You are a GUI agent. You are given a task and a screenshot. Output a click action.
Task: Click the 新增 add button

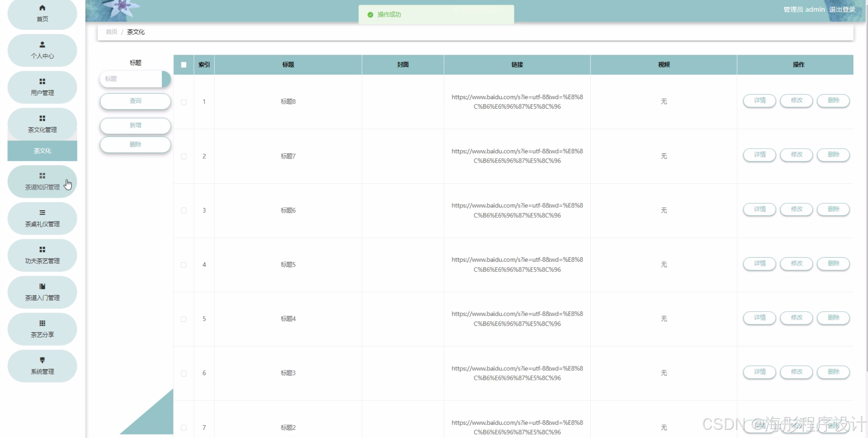[135, 125]
